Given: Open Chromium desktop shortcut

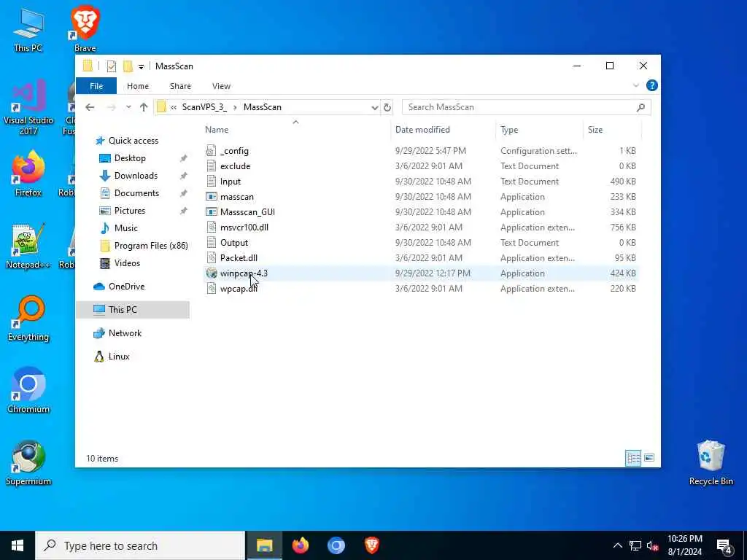Looking at the screenshot, I should (x=28, y=391).
